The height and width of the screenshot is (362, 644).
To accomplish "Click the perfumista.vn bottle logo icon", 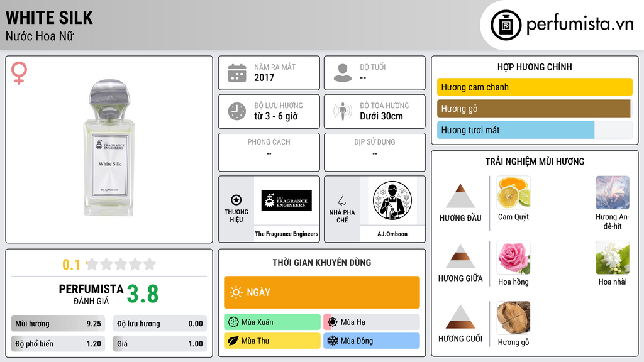I will [x=506, y=25].
